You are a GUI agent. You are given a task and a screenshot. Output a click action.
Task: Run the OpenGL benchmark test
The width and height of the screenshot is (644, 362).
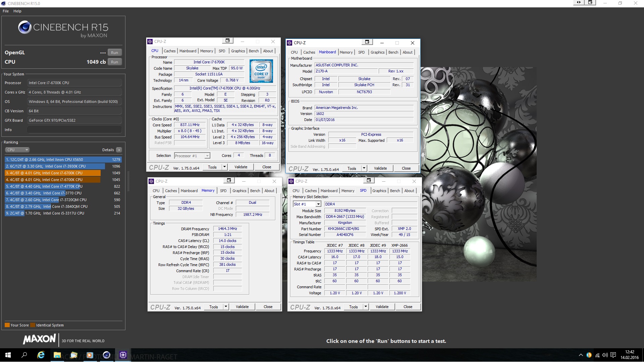point(114,53)
